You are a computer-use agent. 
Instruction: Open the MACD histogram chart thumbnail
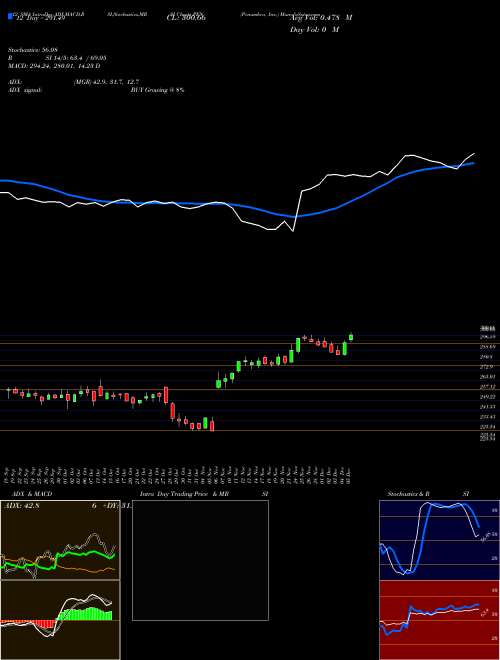pyautogui.click(x=60, y=620)
